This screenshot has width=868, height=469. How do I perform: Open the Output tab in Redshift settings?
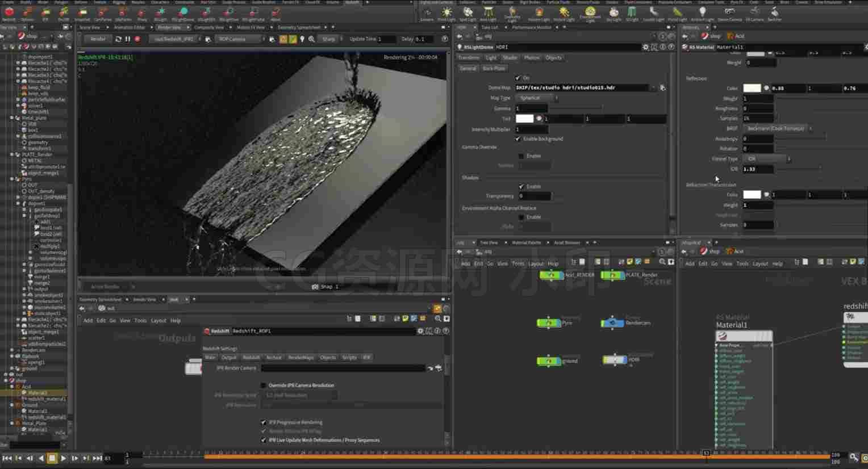point(228,358)
